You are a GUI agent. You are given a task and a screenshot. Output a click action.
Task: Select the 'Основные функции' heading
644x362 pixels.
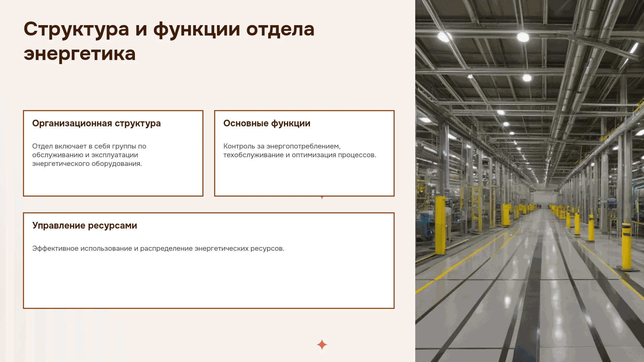pos(267,123)
